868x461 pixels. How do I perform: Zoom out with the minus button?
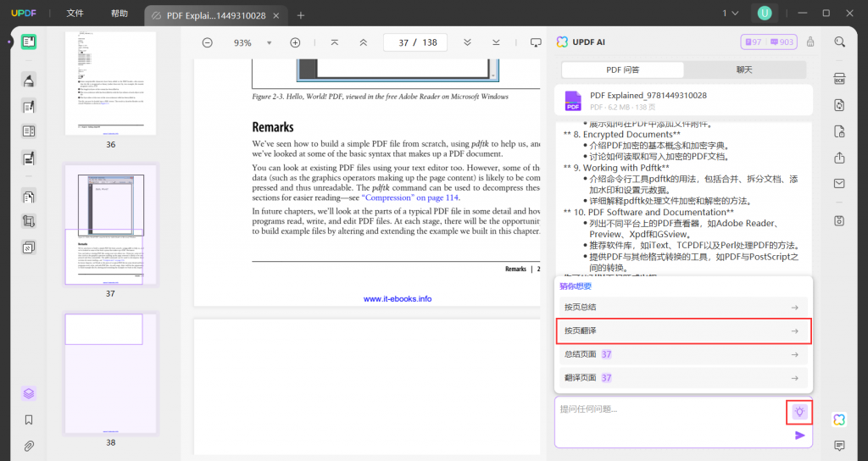click(207, 42)
